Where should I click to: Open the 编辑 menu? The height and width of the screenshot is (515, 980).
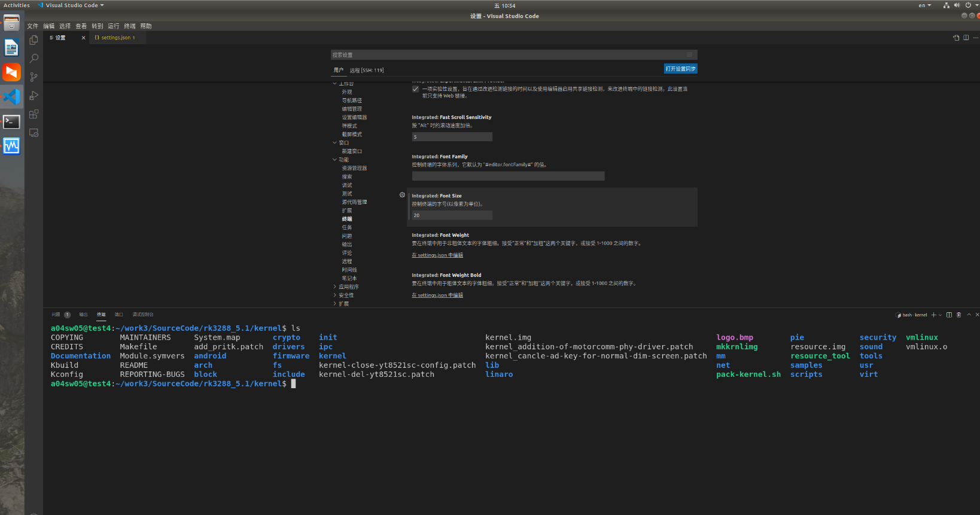coord(49,26)
